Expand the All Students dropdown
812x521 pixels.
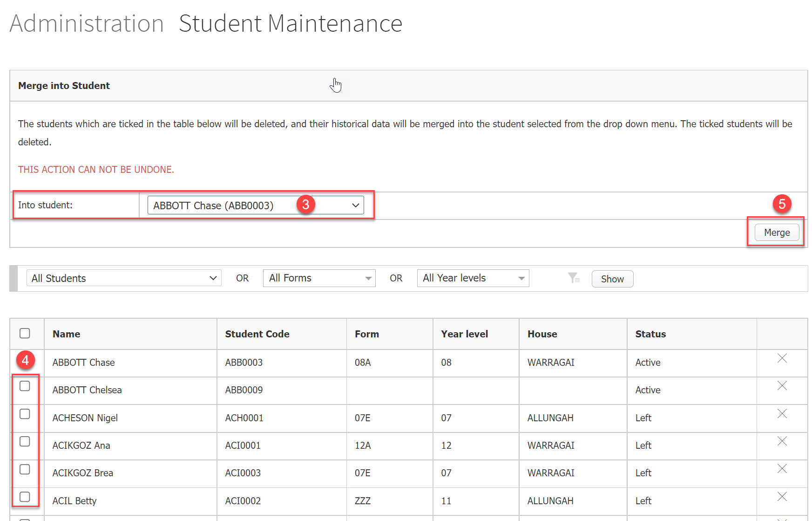[123, 278]
